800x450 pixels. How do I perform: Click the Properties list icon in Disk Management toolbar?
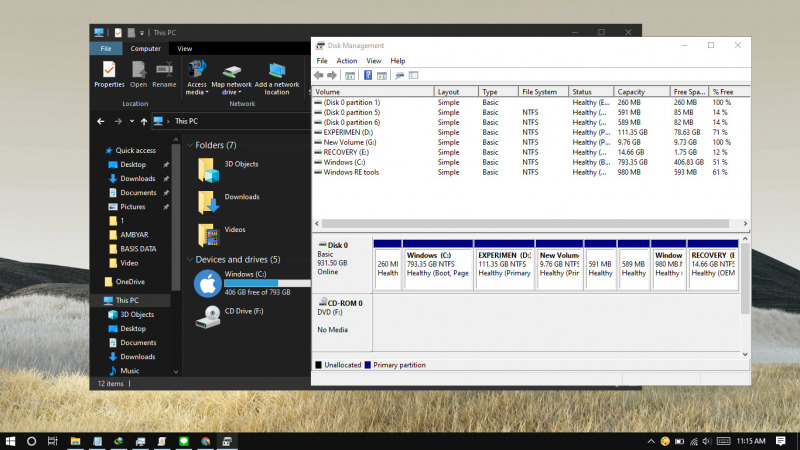pyautogui.click(x=413, y=76)
